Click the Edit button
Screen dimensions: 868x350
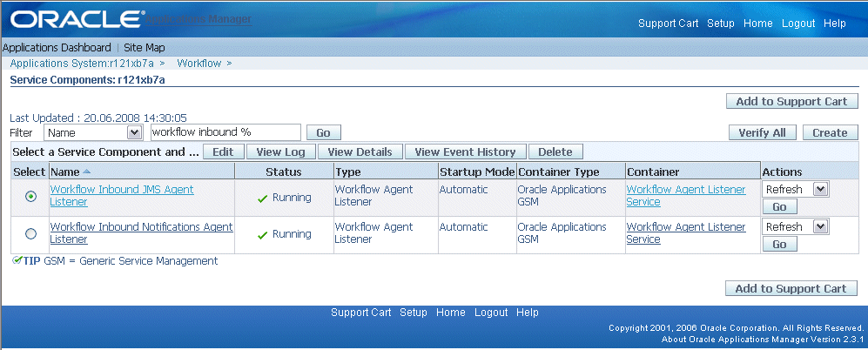pos(223,151)
